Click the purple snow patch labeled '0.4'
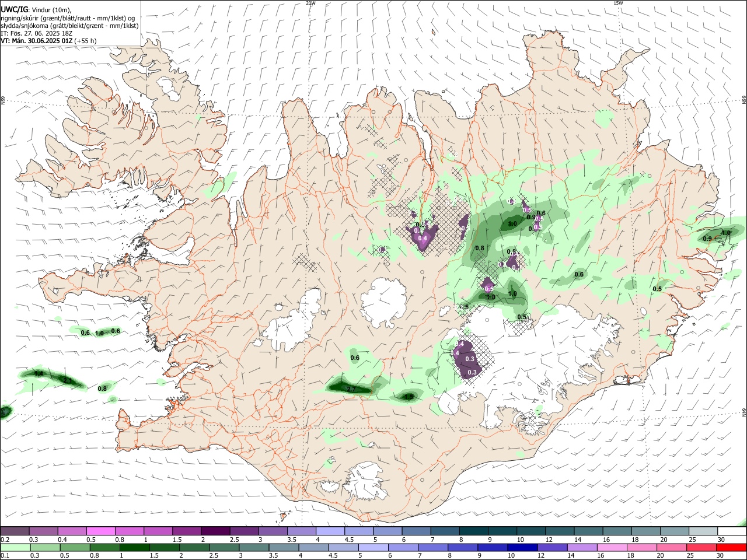747x560 pixels. (424, 238)
